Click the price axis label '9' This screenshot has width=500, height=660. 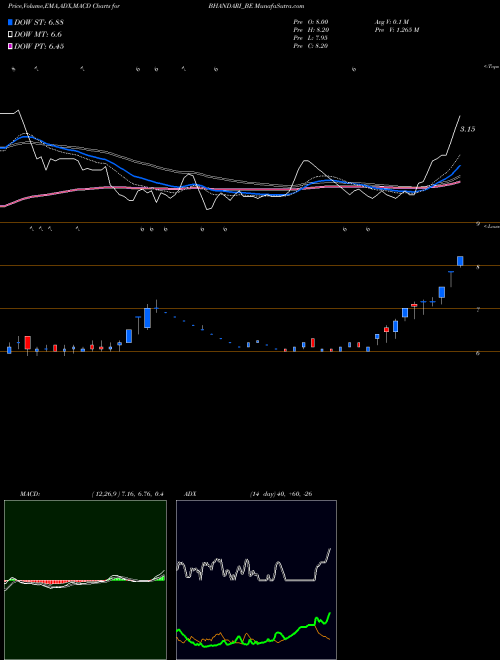point(478,224)
